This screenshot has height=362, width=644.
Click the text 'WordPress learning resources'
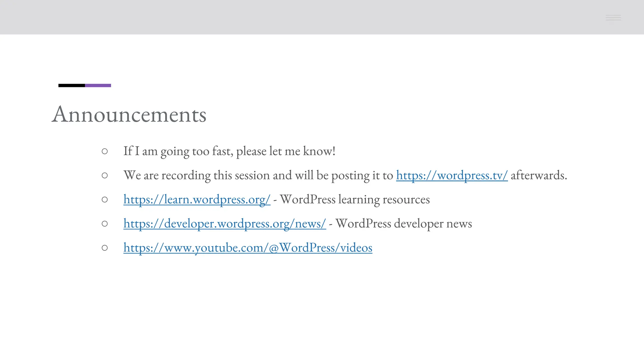coord(355,200)
